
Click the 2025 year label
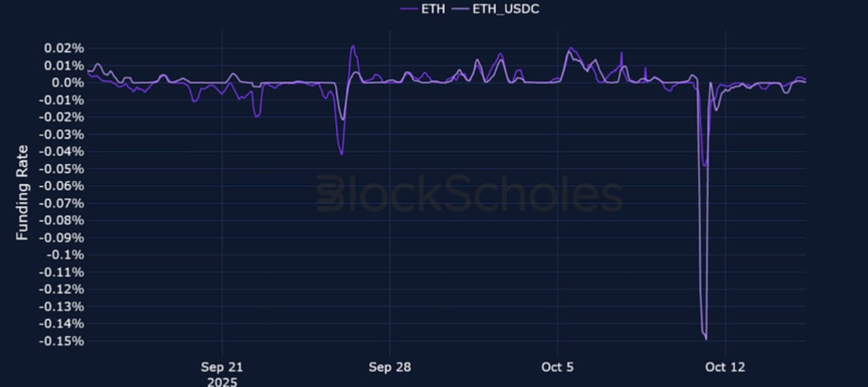(222, 382)
